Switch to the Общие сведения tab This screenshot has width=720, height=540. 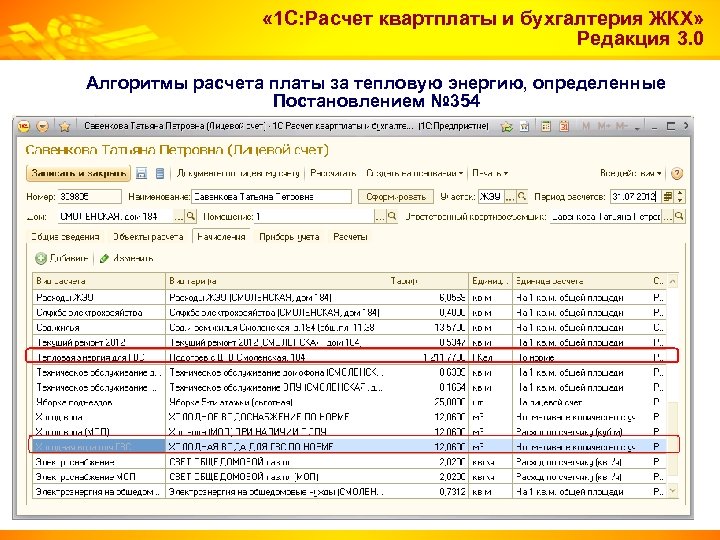[65, 237]
